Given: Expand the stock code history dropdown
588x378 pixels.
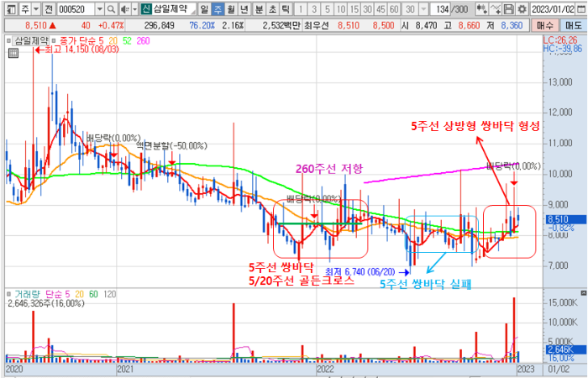Looking at the screenshot, I should [100, 9].
